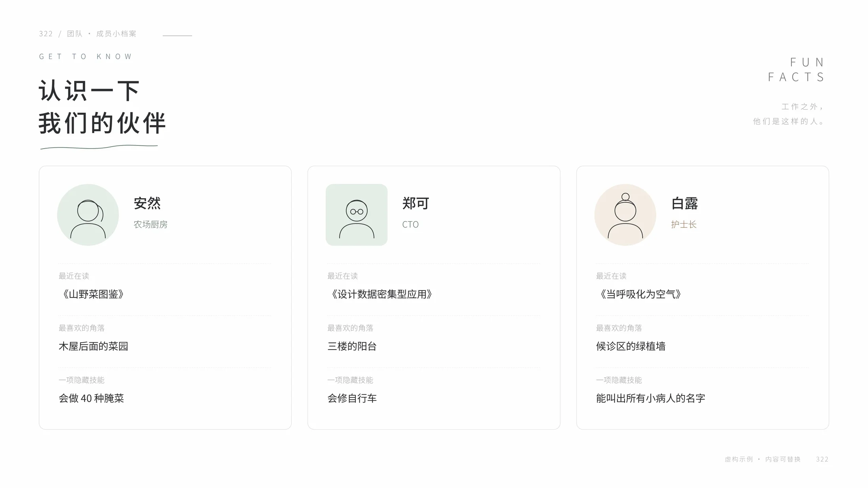The height and width of the screenshot is (488, 868).
Task: Select book title 《当呼吸化为空气》
Action: coord(640,294)
